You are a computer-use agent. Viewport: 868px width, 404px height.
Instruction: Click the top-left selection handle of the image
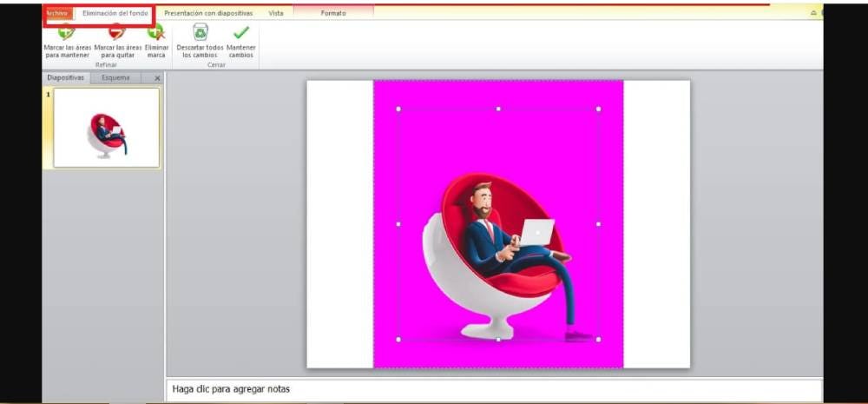398,109
